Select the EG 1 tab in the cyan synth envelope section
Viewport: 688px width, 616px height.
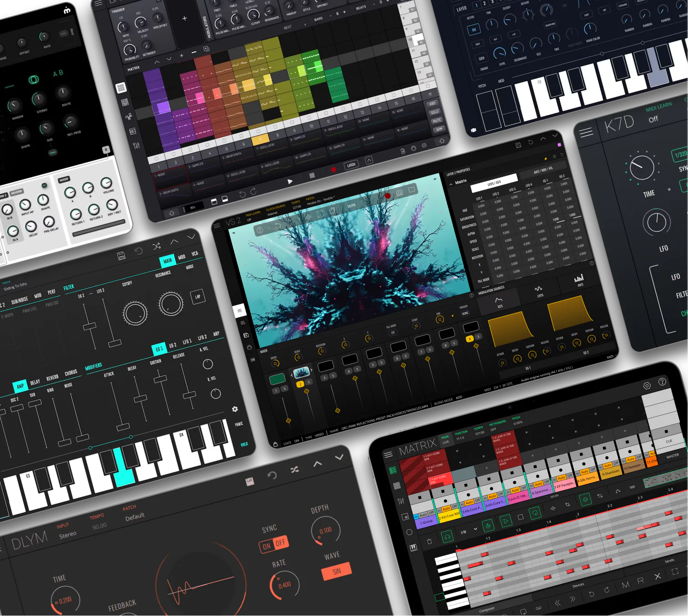[158, 349]
